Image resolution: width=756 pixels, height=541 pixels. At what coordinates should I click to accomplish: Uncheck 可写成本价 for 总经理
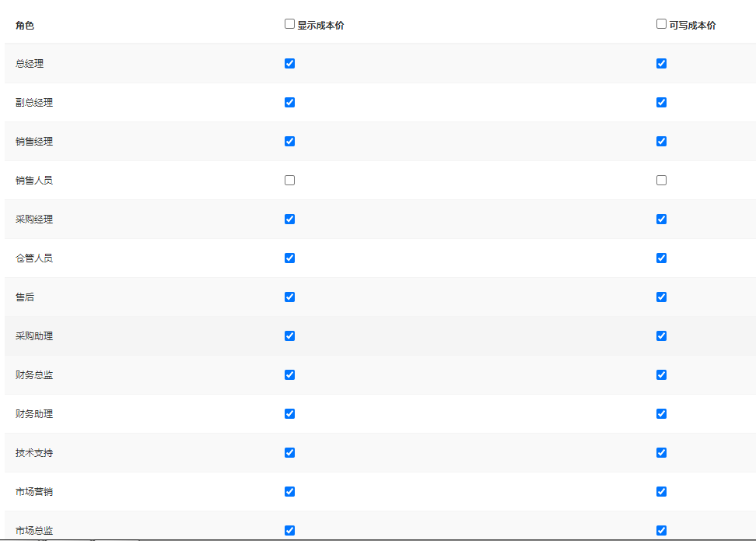pyautogui.click(x=661, y=63)
